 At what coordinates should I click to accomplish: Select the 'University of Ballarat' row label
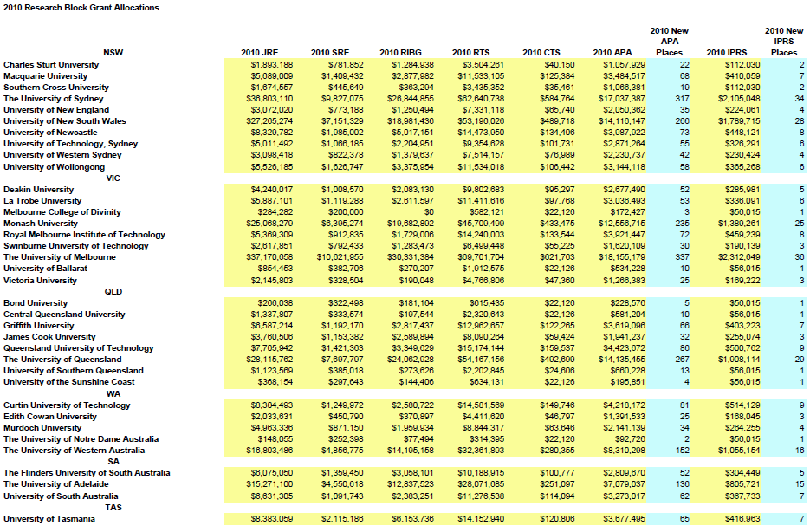pos(45,269)
